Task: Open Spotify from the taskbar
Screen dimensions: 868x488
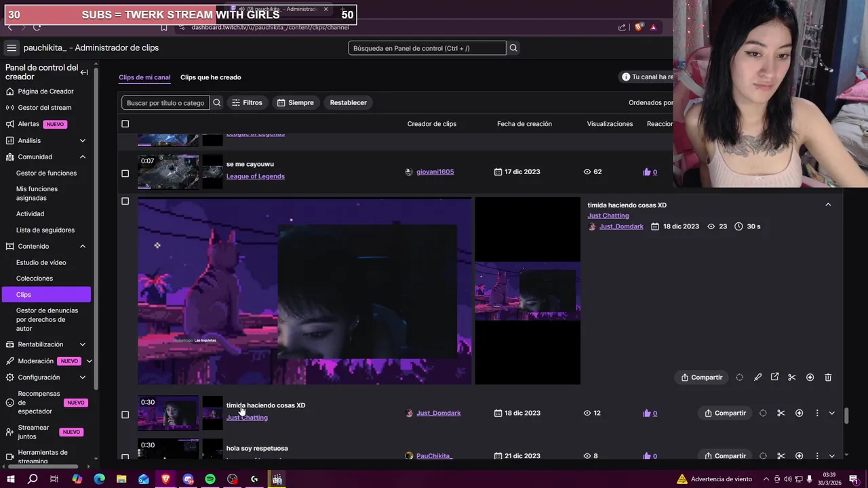Action: tap(210, 479)
